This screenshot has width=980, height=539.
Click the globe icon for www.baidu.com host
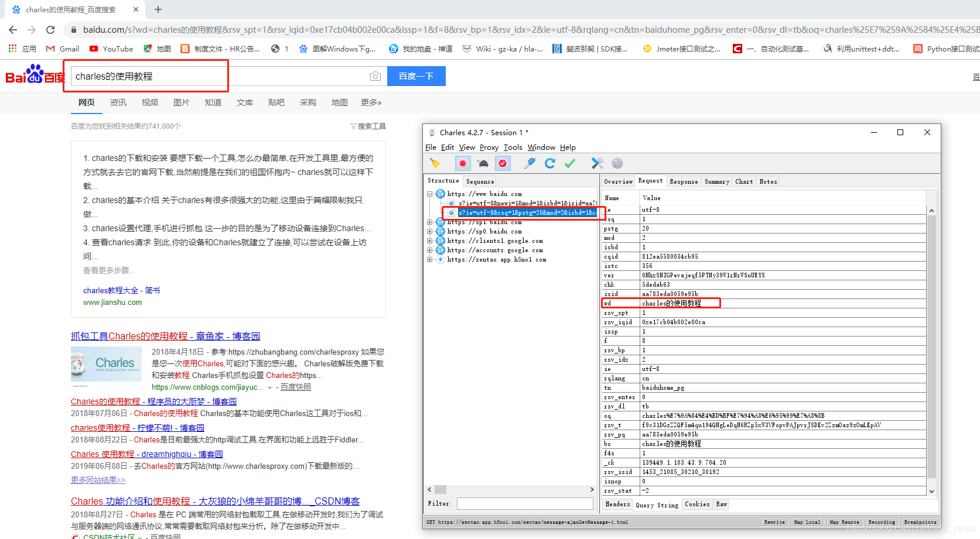pyautogui.click(x=440, y=194)
